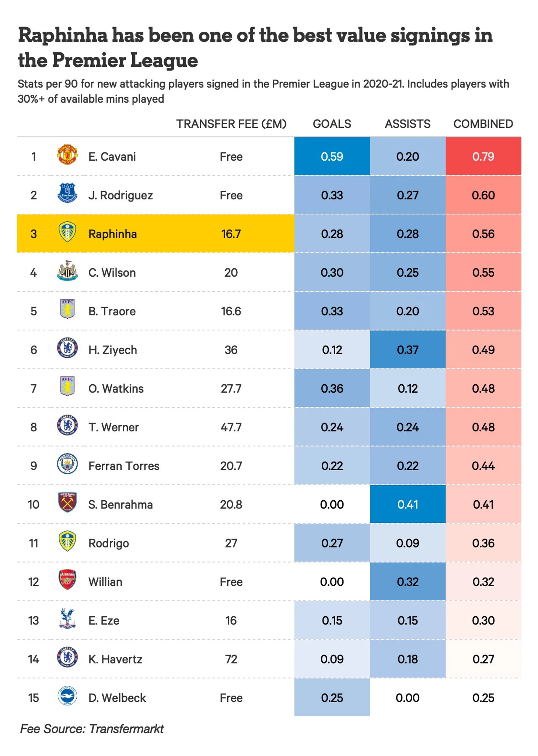Click Cavani's red 0.79 combined cell
The image size is (538, 756).
pyautogui.click(x=483, y=156)
